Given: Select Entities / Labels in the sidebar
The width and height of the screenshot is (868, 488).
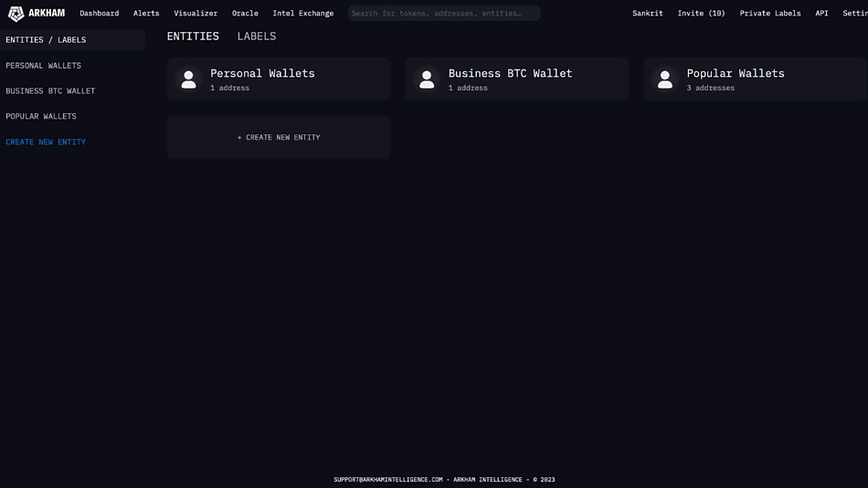Looking at the screenshot, I should click(72, 40).
